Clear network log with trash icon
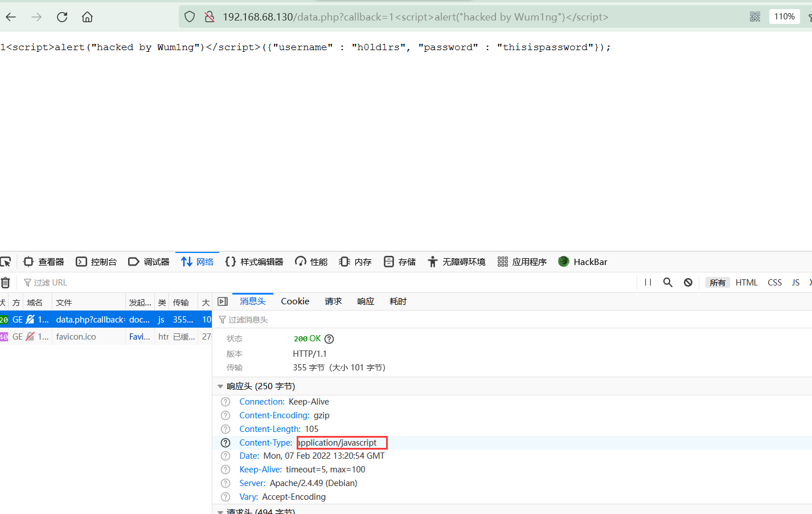This screenshot has width=812, height=514. (6, 283)
